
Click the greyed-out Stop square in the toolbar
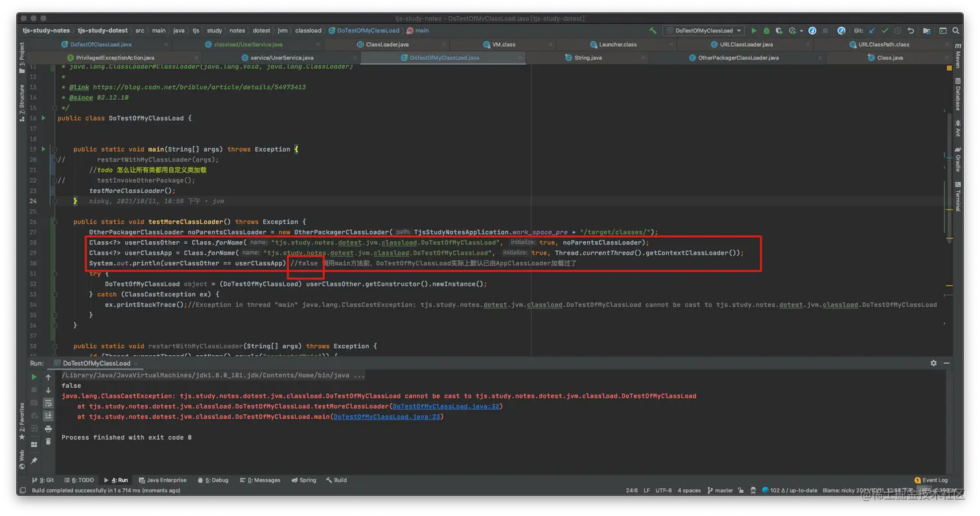coord(825,30)
